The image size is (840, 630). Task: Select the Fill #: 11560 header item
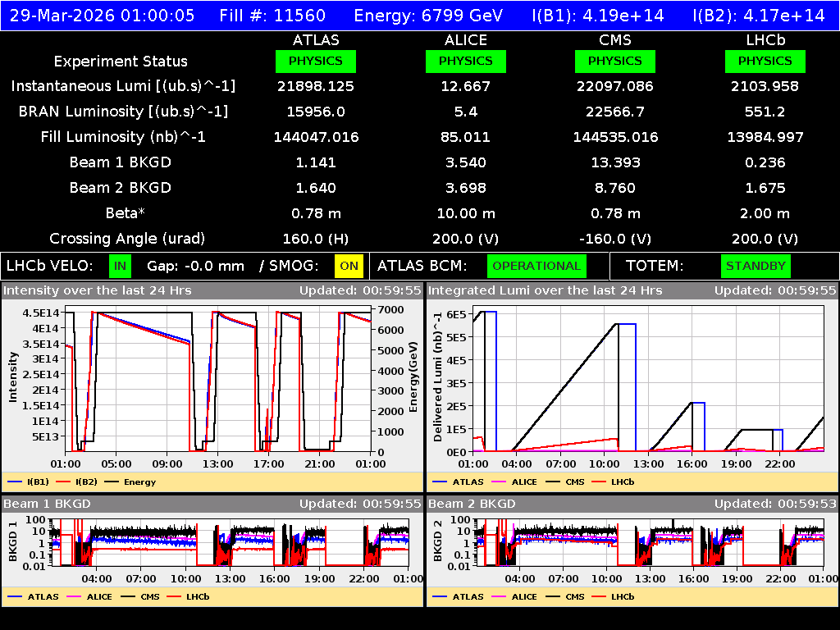[x=273, y=16]
